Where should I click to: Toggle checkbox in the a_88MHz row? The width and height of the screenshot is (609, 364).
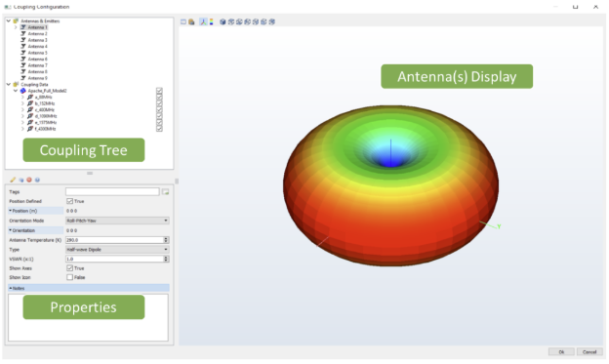click(159, 98)
